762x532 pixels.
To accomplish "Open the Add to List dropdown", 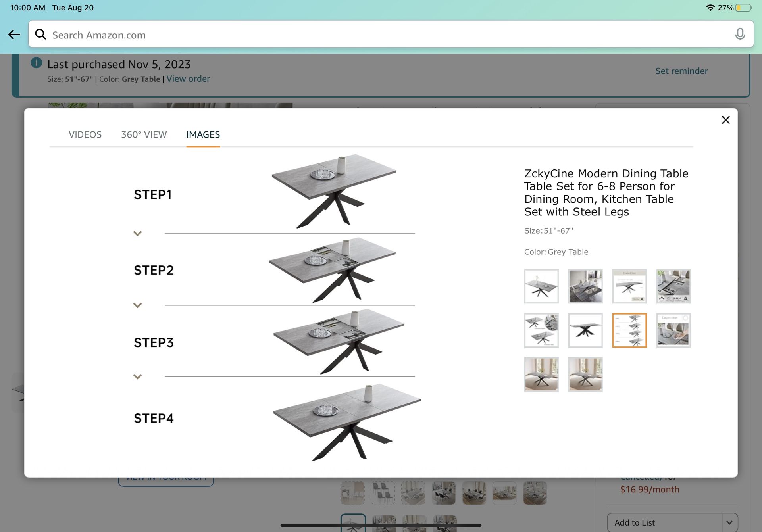I will (x=729, y=522).
